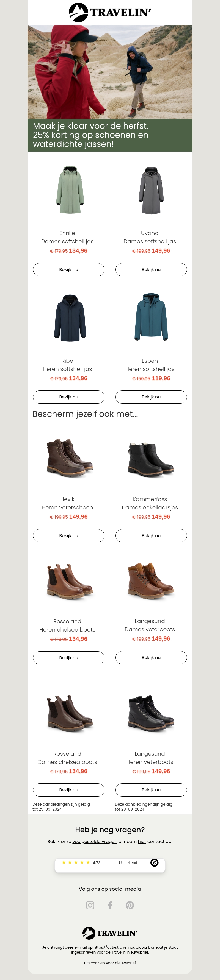Click 'Uitschrijven voor nieuwsbrief' link
Image resolution: width=220 pixels, height=980 pixels.
tap(110, 963)
